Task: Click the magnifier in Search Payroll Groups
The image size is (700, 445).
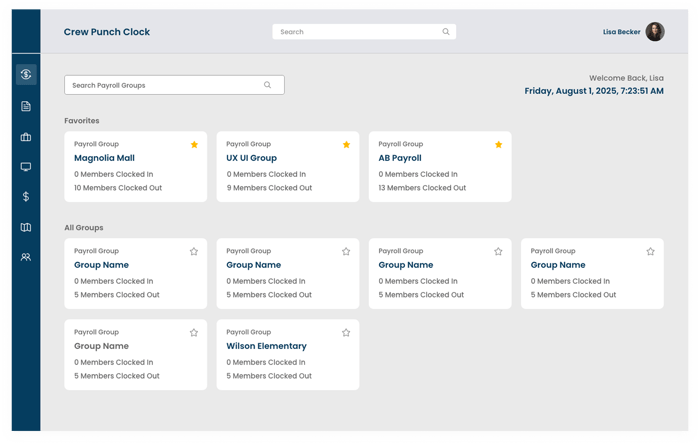Action: [268, 85]
